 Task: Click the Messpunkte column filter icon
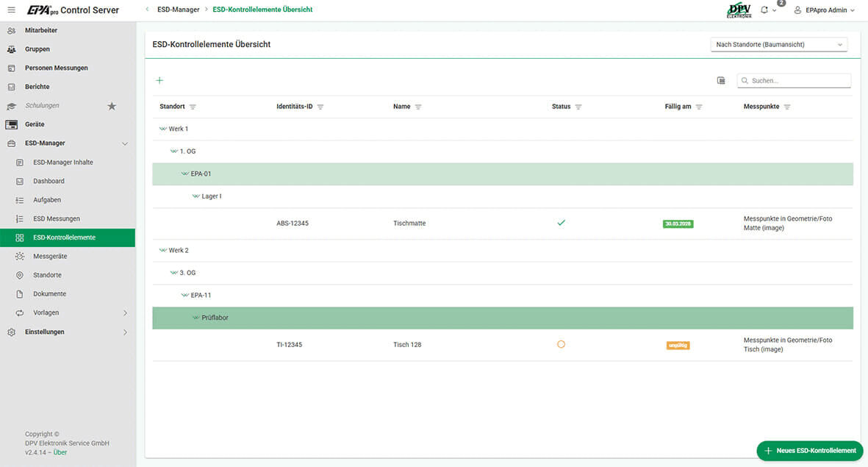(x=787, y=107)
